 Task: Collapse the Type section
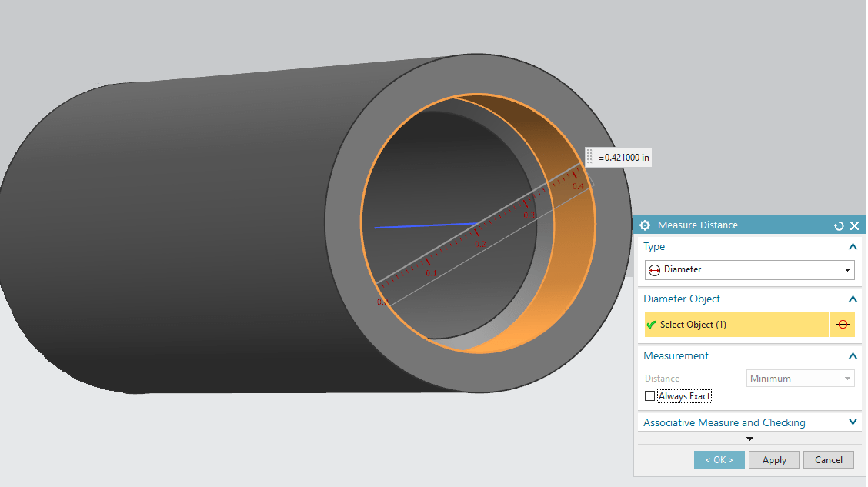coord(853,246)
